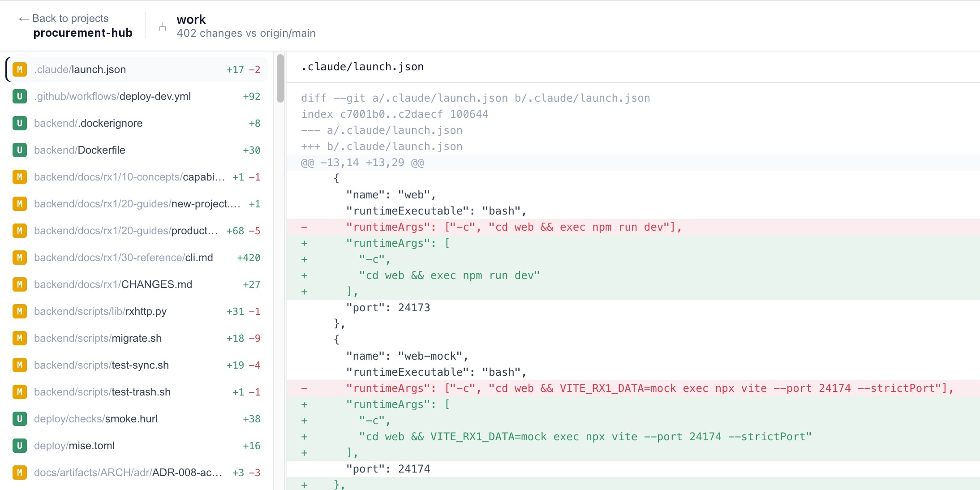Click the 402 changes vs origin/main text
The height and width of the screenshot is (490, 980).
click(x=246, y=33)
